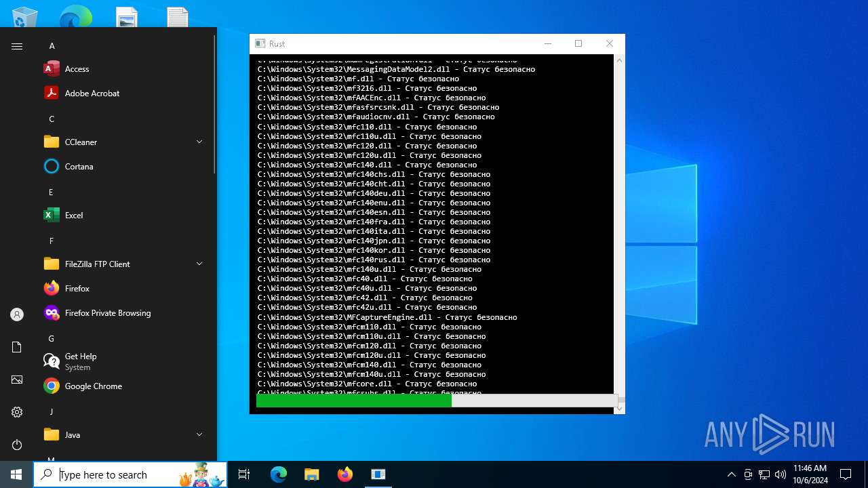Open the CCleaner folder
868x488 pixels.
(x=122, y=142)
